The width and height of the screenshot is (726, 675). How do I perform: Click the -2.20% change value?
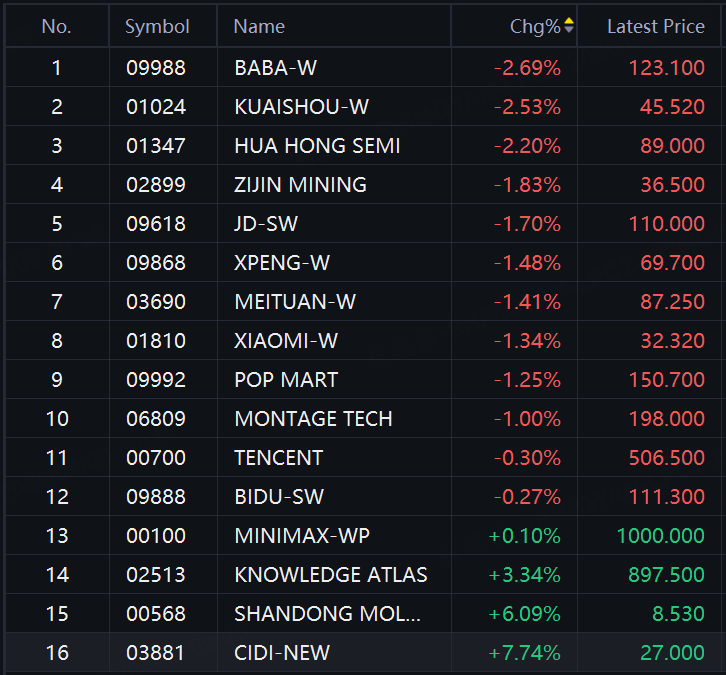[527, 146]
